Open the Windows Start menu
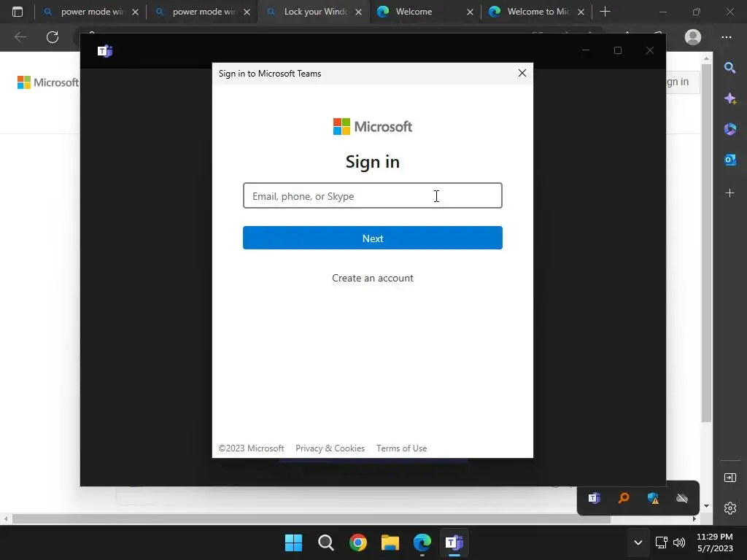 pyautogui.click(x=293, y=542)
